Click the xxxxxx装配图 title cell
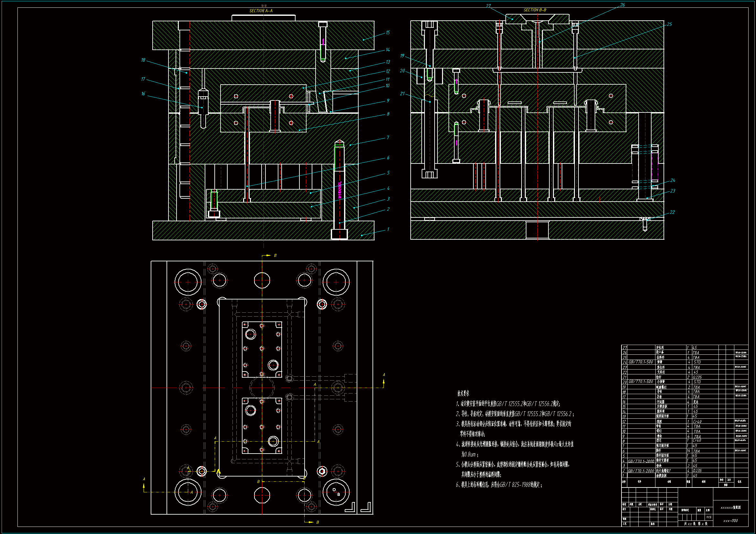Image resolution: width=756 pixels, height=534 pixels. (x=730, y=508)
